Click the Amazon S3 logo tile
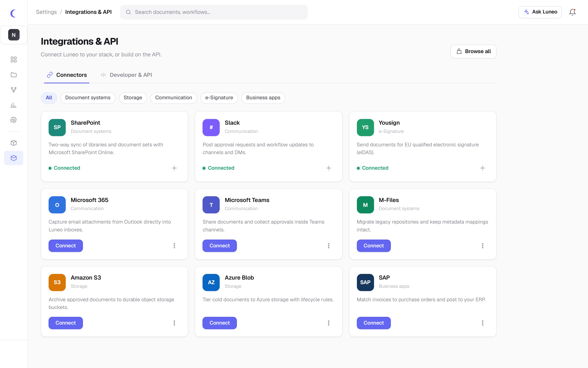Screen dimensions: 588x368 click(57, 282)
